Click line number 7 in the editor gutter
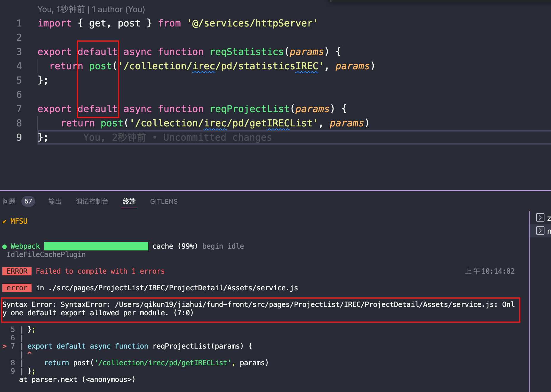This screenshot has height=392, width=551. (19, 109)
